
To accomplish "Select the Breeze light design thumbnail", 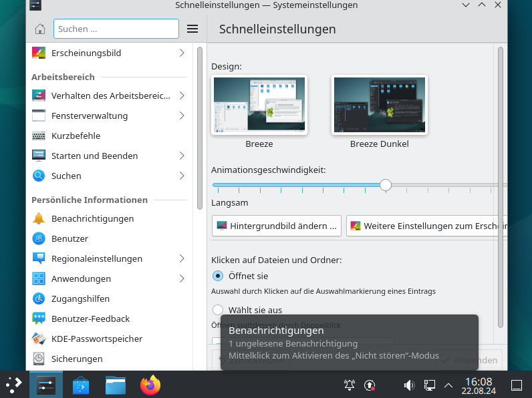I will click(259, 105).
